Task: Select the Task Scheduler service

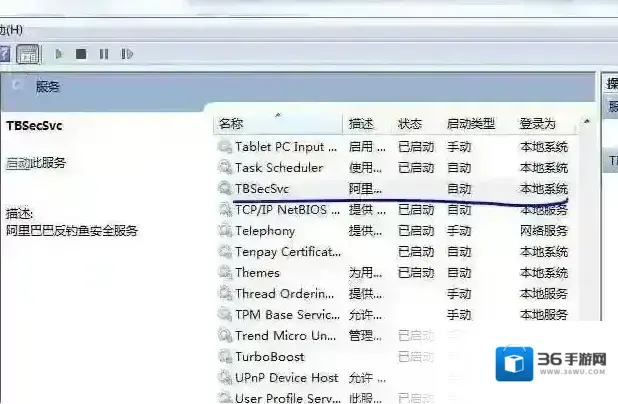Action: [394, 168]
